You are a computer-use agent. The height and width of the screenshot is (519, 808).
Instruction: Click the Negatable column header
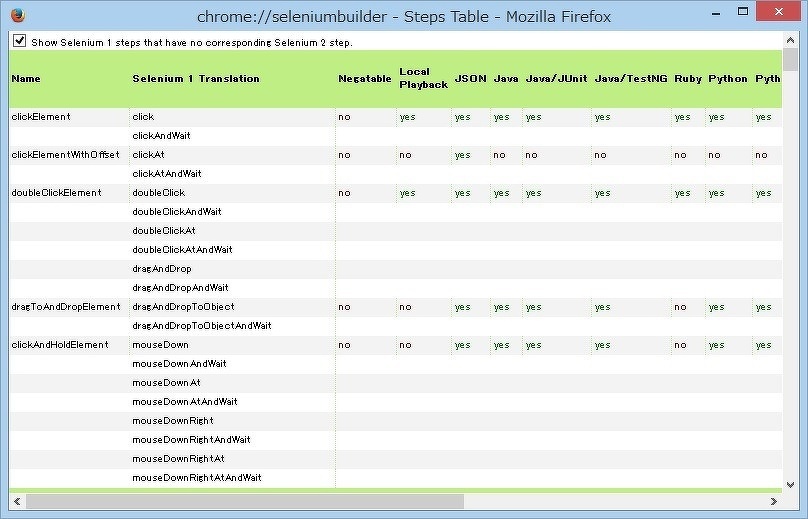pos(364,78)
